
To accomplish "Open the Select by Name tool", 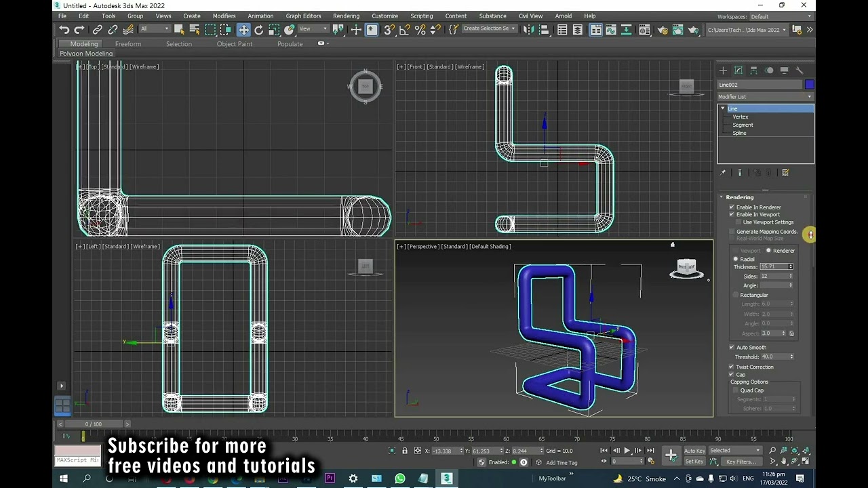I will [195, 30].
